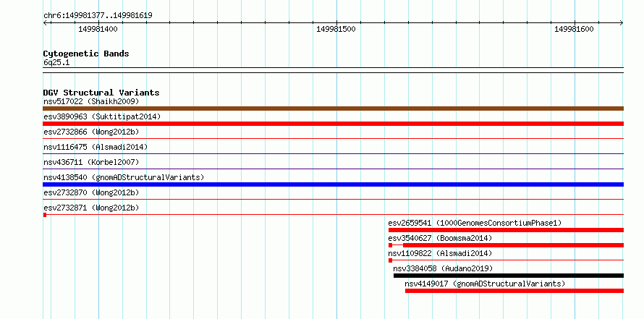Screen dimensions: 644x319
Task: Open esv3890963 (Suktitipat2014) variant label
Action: point(102,116)
